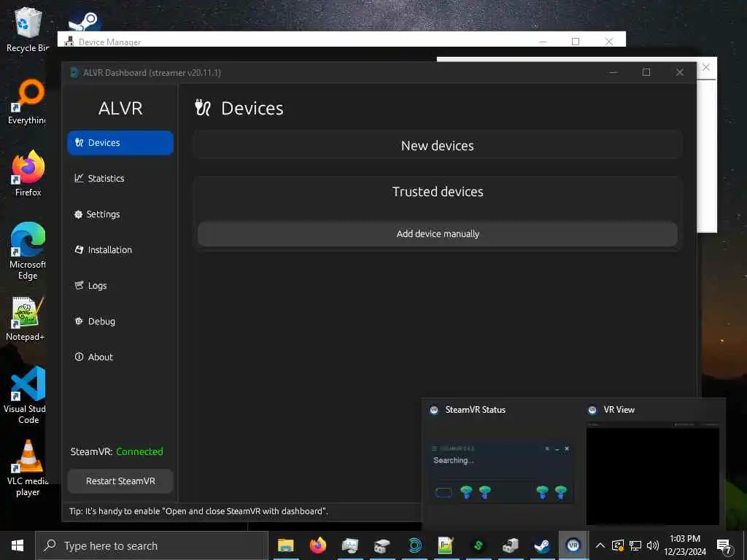Click the green Connected status text
This screenshot has width=747, height=560.
coord(139,451)
